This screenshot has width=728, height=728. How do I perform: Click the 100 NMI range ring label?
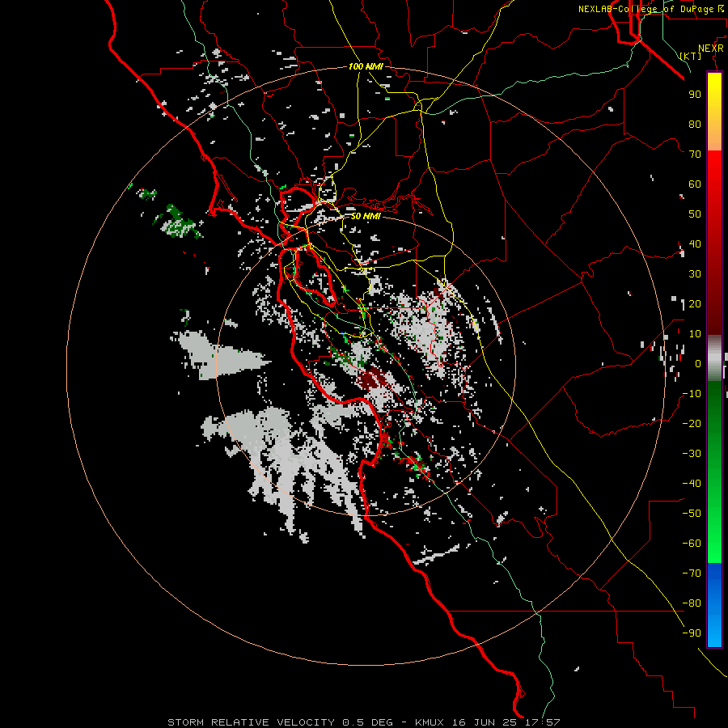click(366, 67)
